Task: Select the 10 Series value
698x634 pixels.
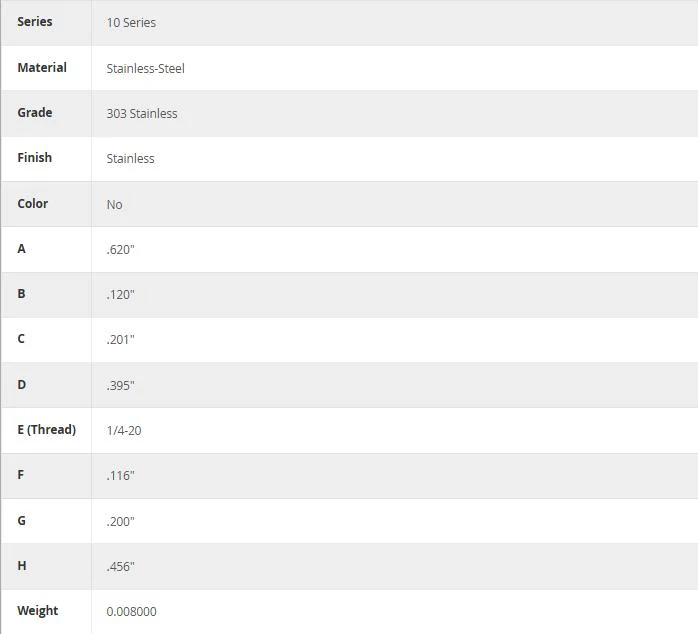Action: pyautogui.click(x=131, y=23)
